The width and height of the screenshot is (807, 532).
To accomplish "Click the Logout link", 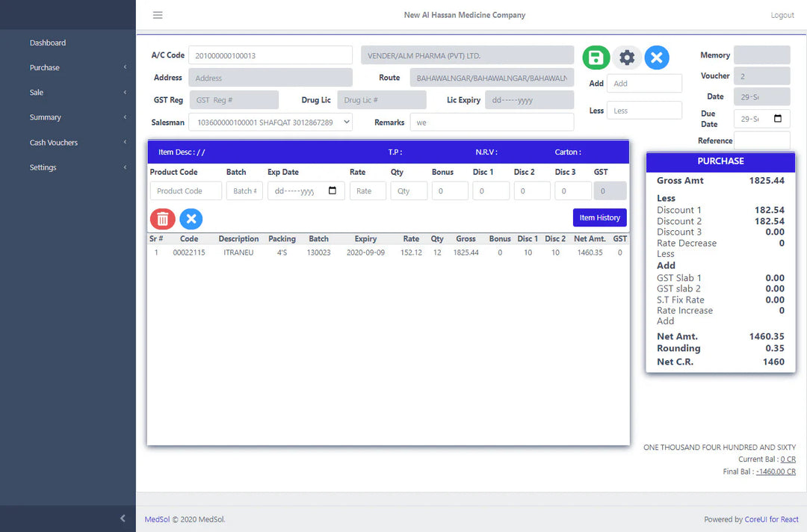I will click(782, 16).
